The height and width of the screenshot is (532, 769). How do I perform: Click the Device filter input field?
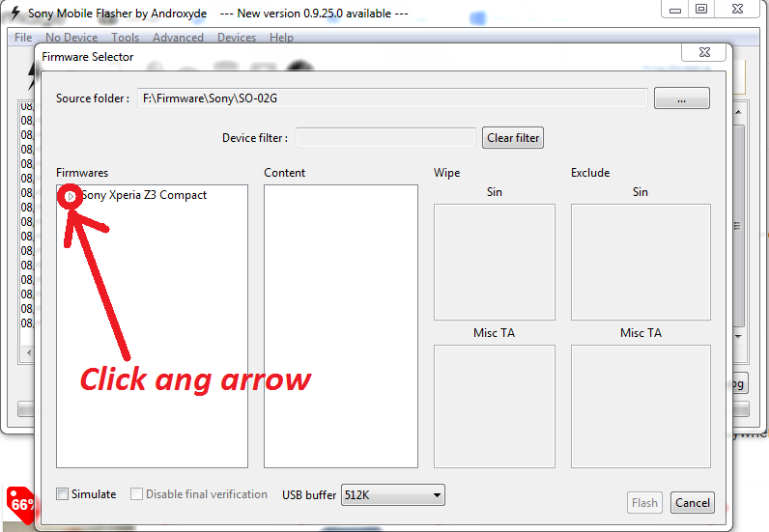386,137
